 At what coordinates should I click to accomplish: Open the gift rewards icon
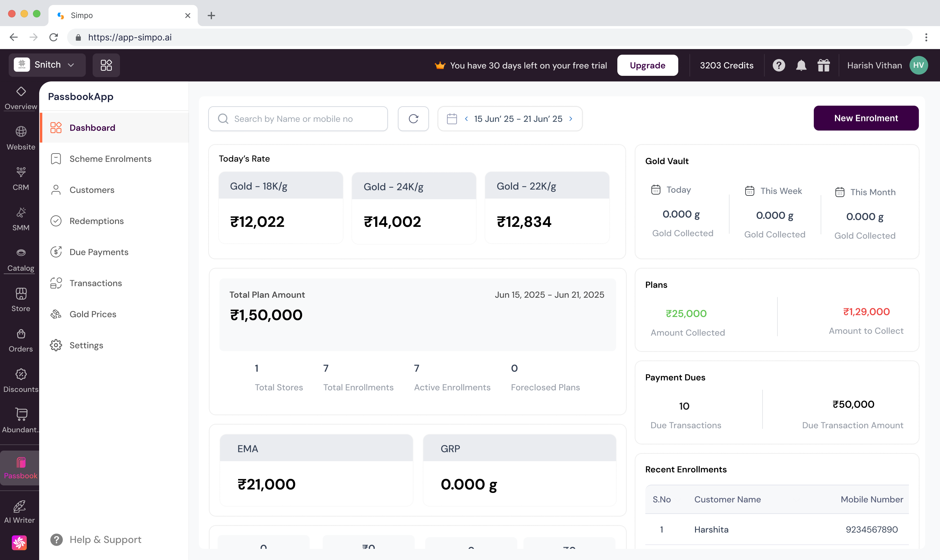(823, 65)
